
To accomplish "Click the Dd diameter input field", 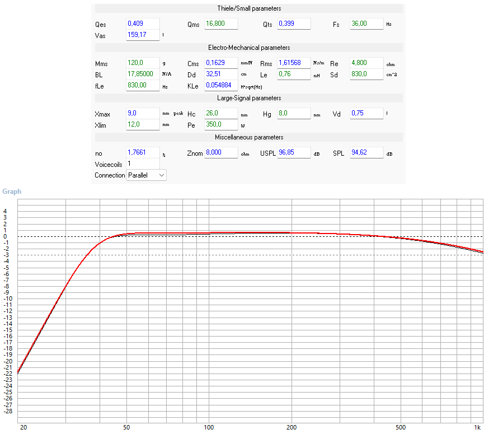I will tap(220, 74).
